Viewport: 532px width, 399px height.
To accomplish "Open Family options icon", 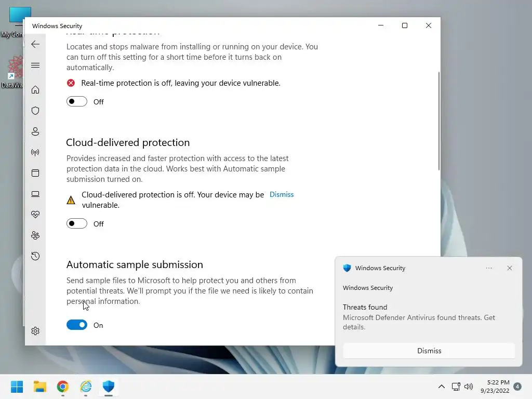I will click(x=35, y=235).
